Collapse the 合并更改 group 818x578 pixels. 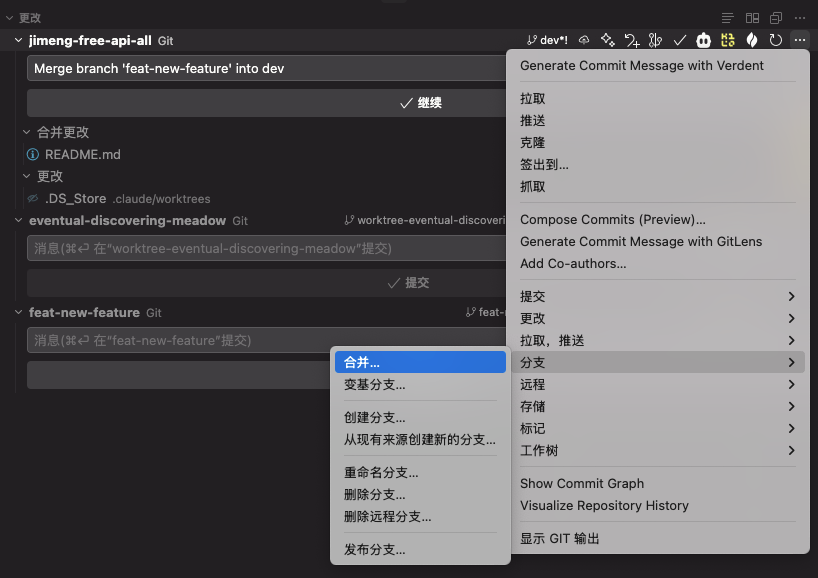point(27,132)
